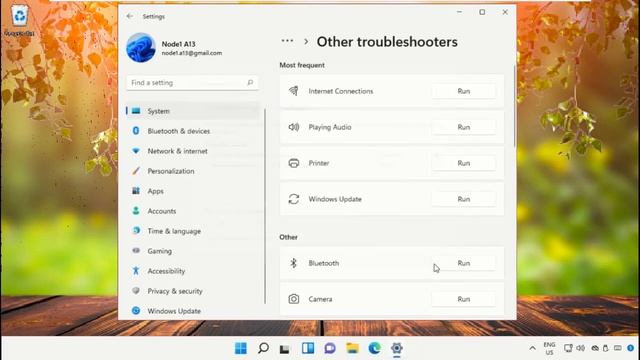Go back with the Settings back arrow
The width and height of the screenshot is (640, 360).
pos(129,16)
